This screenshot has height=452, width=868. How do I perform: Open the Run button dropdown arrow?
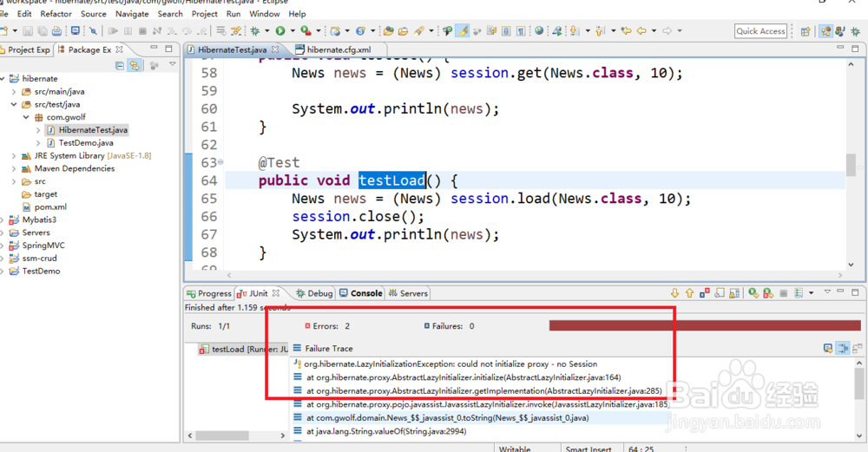293,31
